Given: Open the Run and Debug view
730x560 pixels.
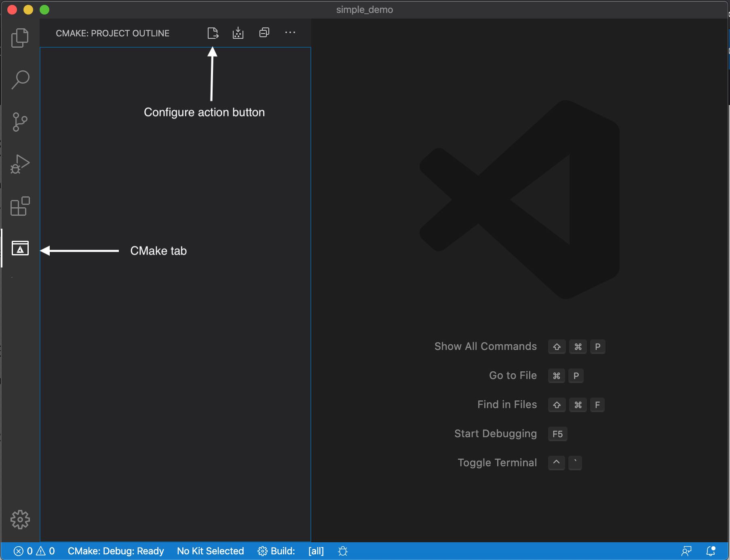Looking at the screenshot, I should [20, 164].
